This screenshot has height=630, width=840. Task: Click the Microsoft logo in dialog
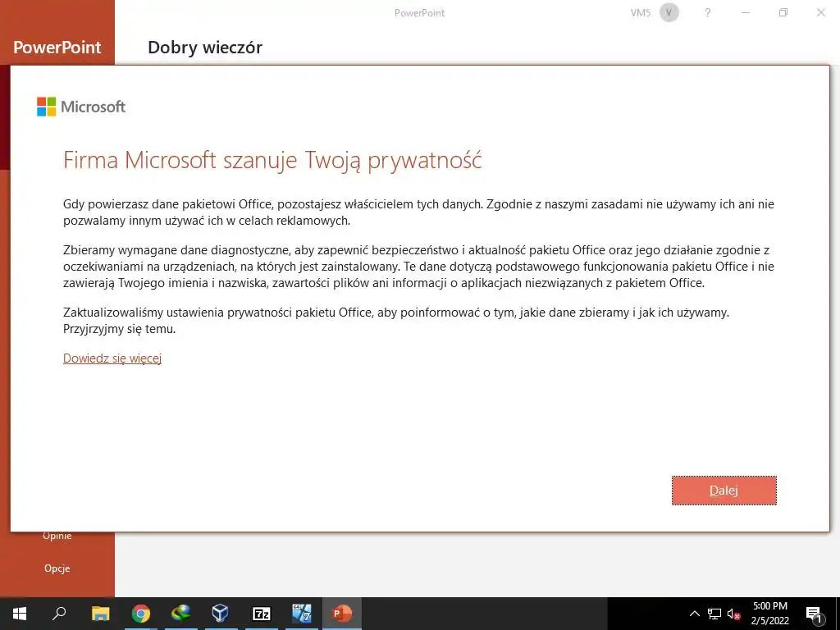pyautogui.click(x=81, y=107)
